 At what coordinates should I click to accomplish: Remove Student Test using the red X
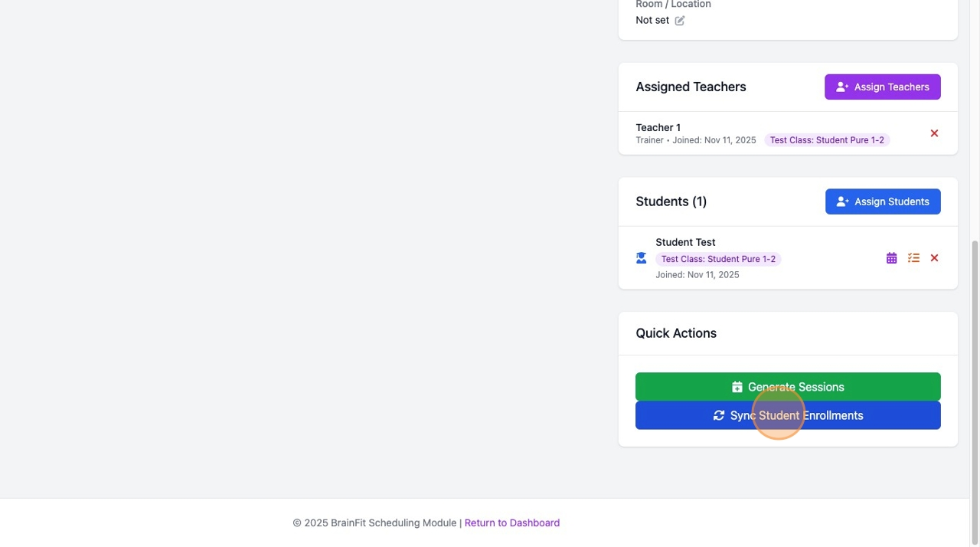point(934,258)
